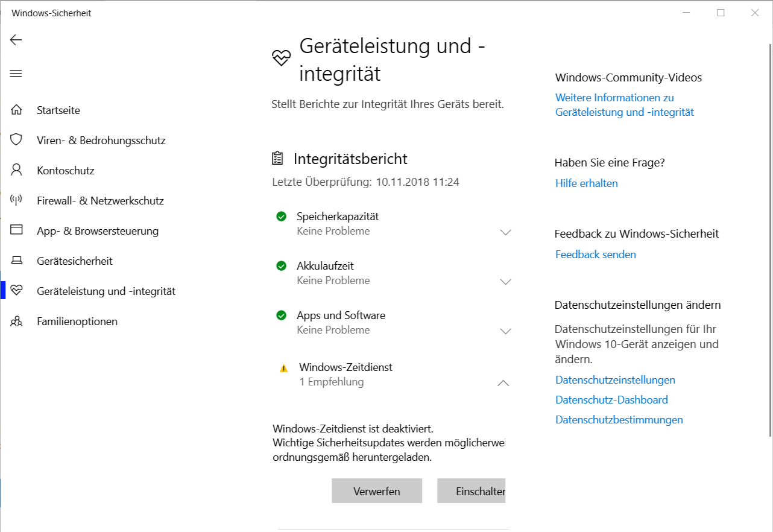Select Geräteleistung und -integrität menu item
Viewport: 773px width, 532px height.
pos(106,291)
